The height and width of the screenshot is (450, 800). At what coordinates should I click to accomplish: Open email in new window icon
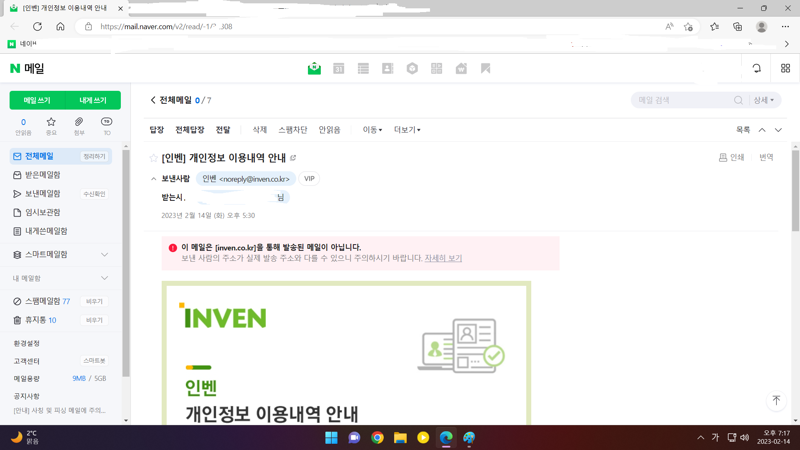293,158
